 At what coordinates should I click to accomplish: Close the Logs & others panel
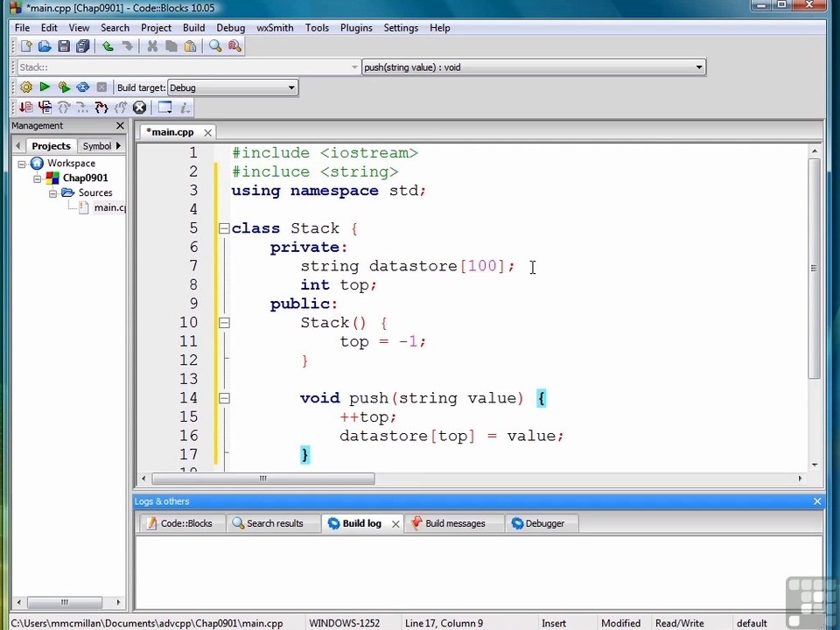click(817, 501)
